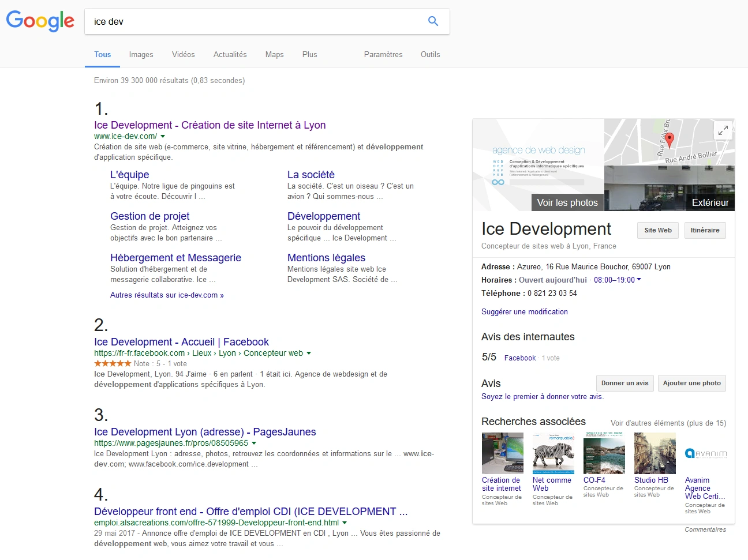Open dropdown arrow next to www.ice-dev.com/
Screen dimensions: 748x560
click(163, 137)
